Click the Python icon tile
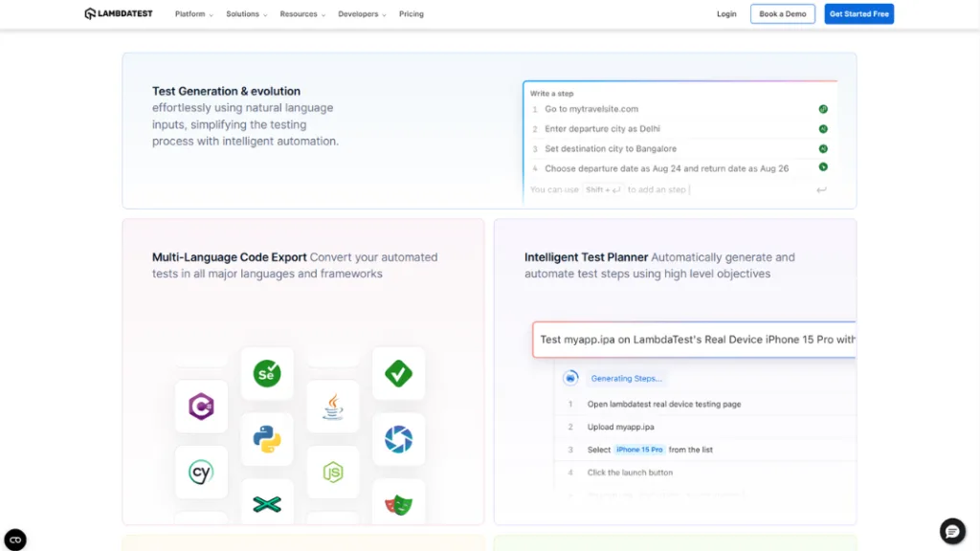This screenshot has height=551, width=980. click(267, 439)
